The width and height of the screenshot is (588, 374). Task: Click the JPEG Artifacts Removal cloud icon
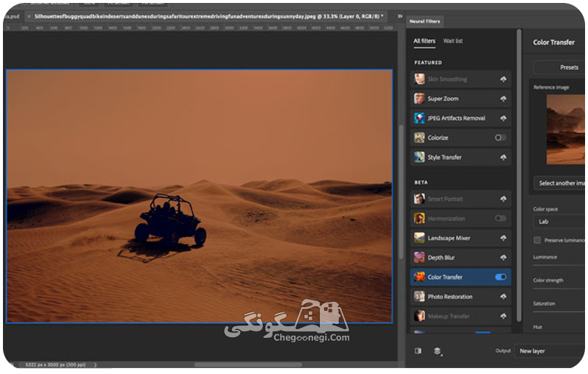click(x=503, y=118)
